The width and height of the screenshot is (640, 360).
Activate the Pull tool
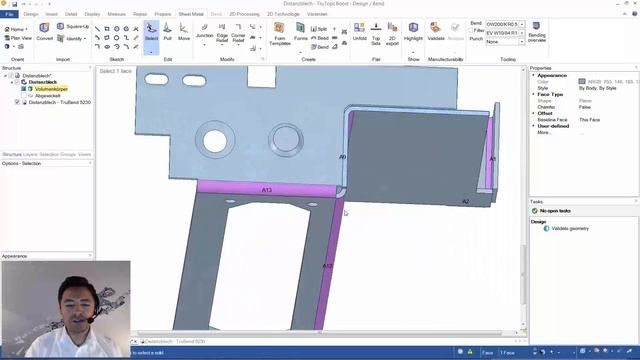pos(167,32)
